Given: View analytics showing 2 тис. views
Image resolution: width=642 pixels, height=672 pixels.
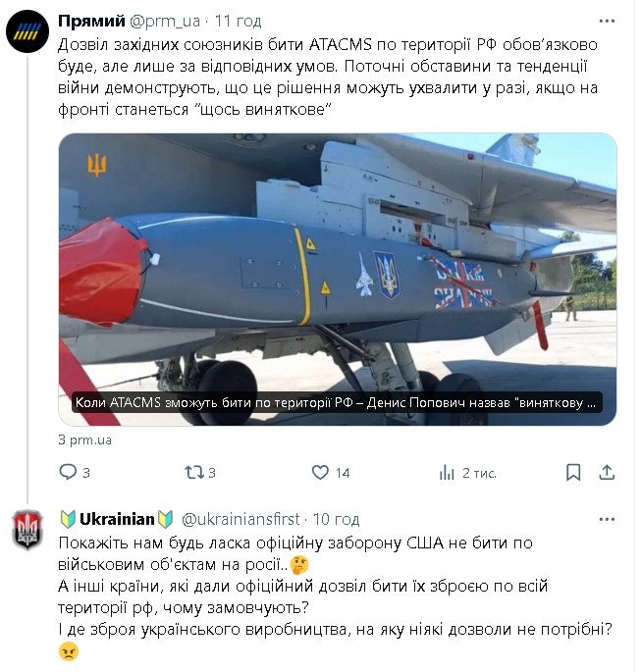Looking at the screenshot, I should click(467, 473).
